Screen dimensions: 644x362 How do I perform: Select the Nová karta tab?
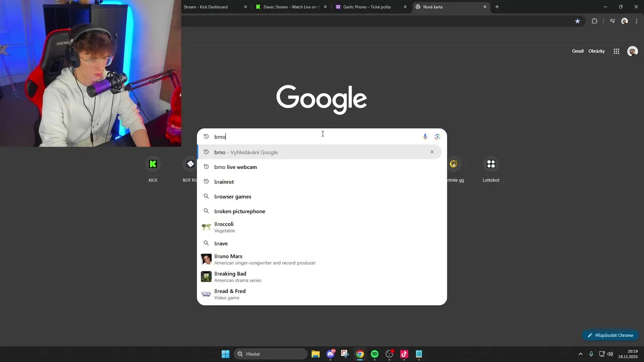[x=450, y=7]
